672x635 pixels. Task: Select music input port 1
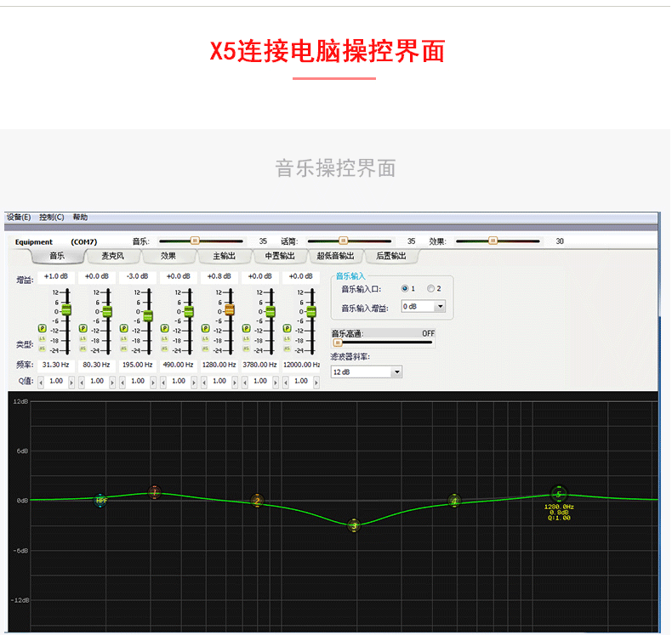405,288
